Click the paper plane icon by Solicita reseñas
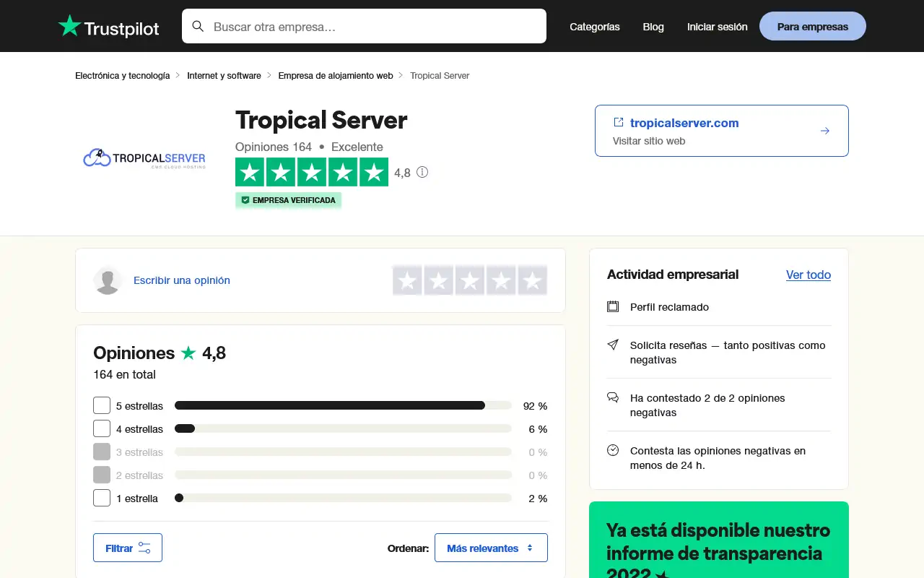924x578 pixels. (613, 345)
